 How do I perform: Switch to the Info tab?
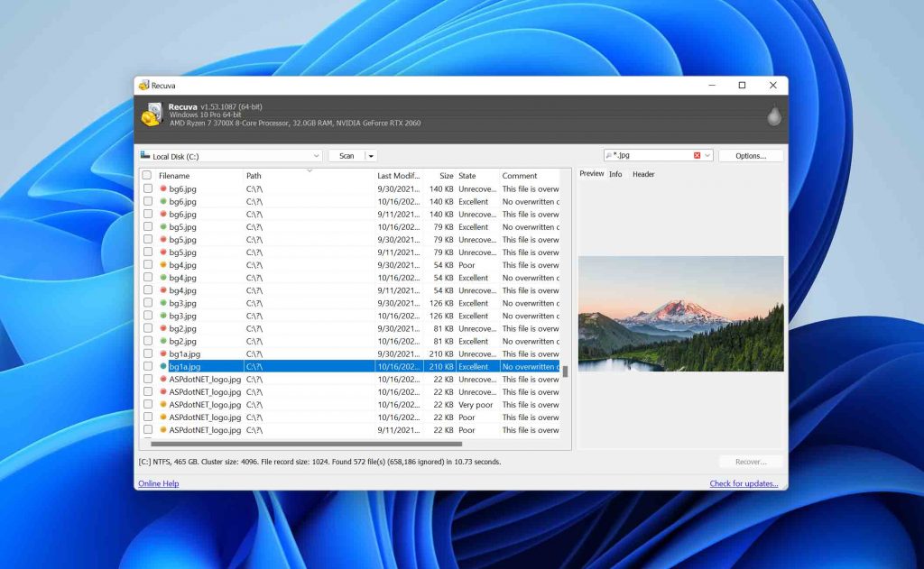coord(615,173)
